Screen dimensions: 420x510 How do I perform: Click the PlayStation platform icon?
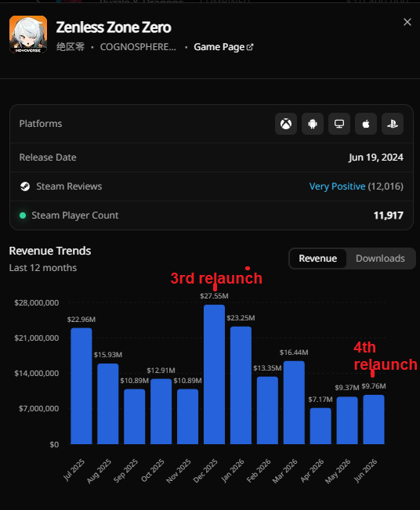393,124
